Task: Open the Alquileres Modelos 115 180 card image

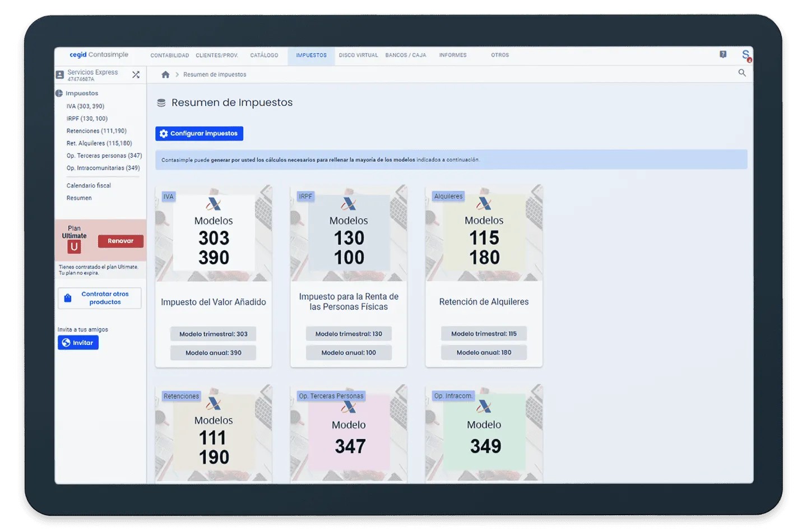Action: (484, 233)
